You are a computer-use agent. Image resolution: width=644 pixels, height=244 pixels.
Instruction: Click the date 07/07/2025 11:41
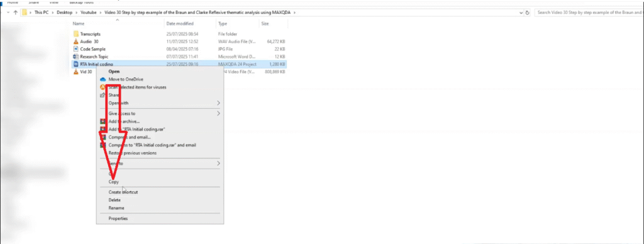click(182, 56)
